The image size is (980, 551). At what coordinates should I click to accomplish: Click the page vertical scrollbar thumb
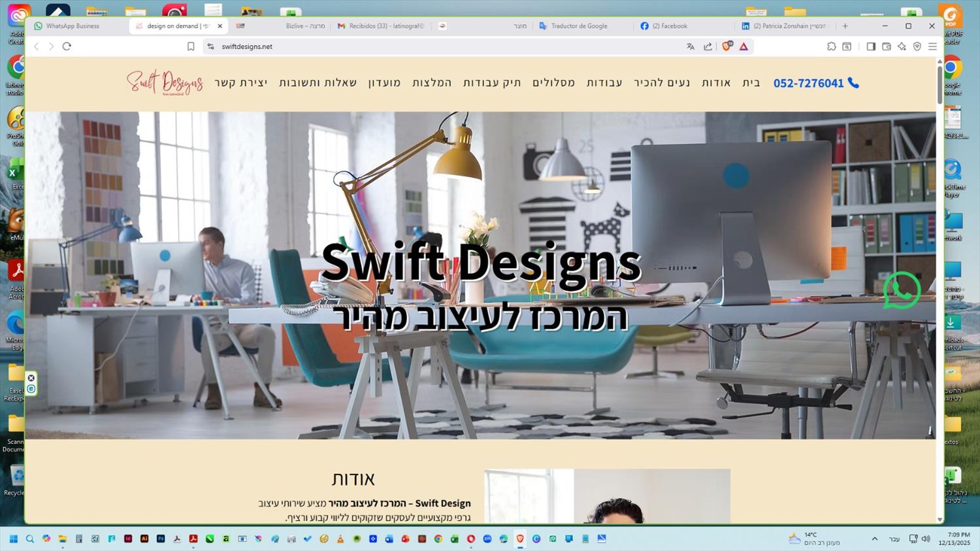click(940, 85)
